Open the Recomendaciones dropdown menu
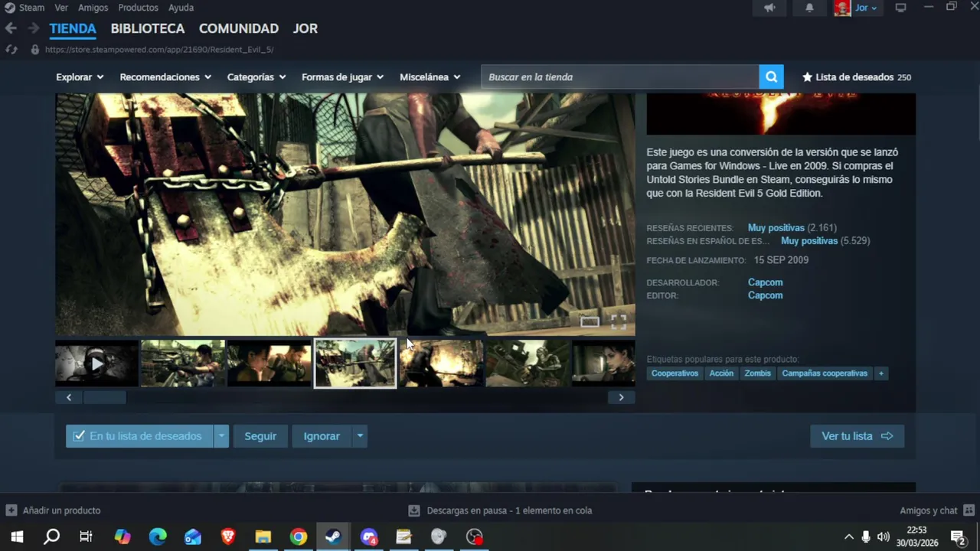The height and width of the screenshot is (551, 980). (165, 77)
